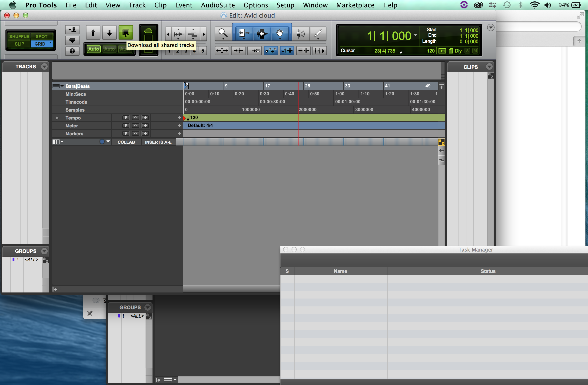This screenshot has width=588, height=385.
Task: Expand the Tempo ruler
Action: (57, 118)
